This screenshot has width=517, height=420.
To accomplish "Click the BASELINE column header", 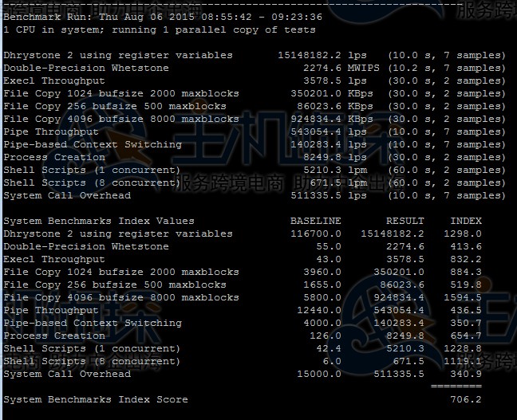I will 315,221.
